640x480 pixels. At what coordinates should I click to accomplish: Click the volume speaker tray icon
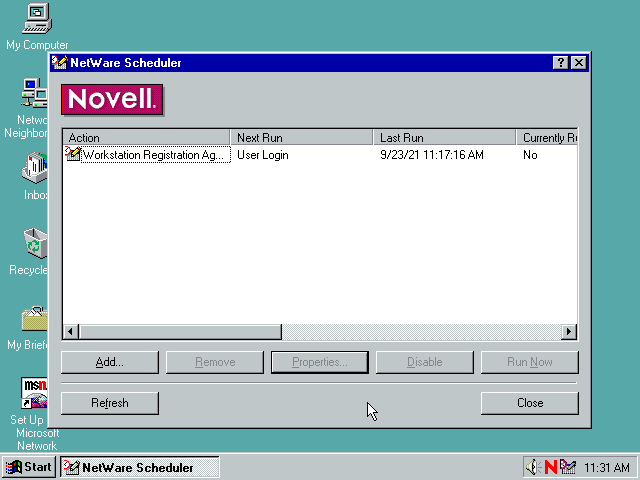(533, 467)
